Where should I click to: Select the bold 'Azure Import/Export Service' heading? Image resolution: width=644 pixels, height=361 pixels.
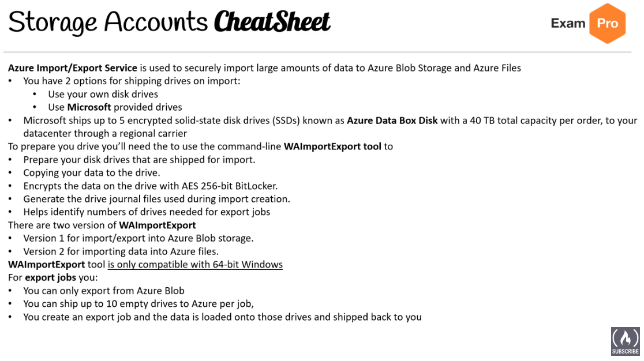tap(73, 68)
